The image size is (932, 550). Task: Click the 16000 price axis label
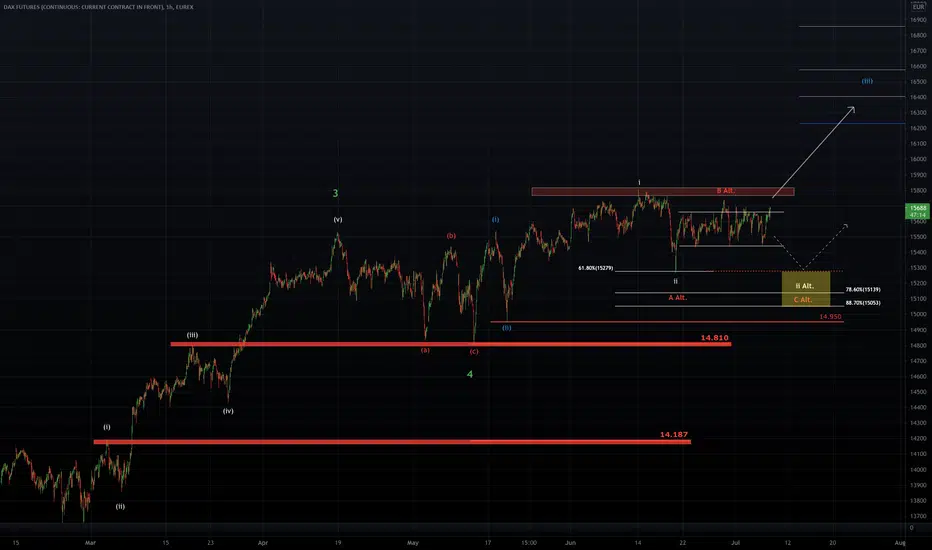918,159
